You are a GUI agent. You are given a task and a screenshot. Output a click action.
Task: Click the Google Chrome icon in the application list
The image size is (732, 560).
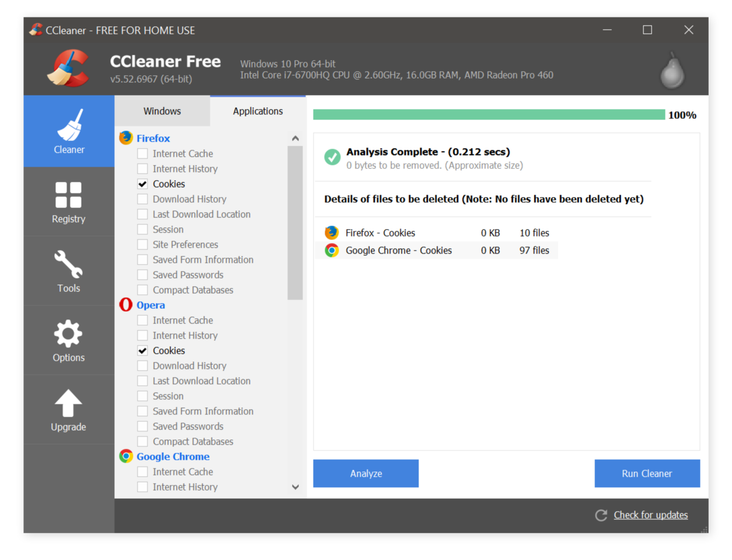pos(126,456)
